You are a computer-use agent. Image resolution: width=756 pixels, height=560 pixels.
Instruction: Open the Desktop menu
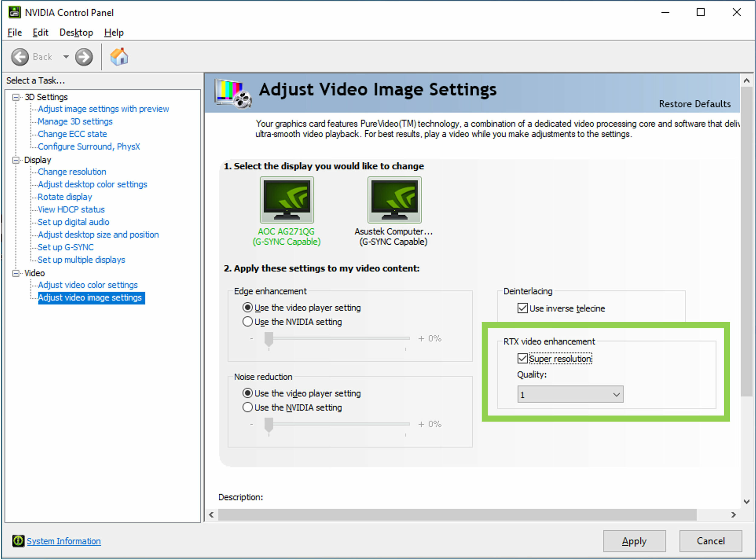coord(75,32)
